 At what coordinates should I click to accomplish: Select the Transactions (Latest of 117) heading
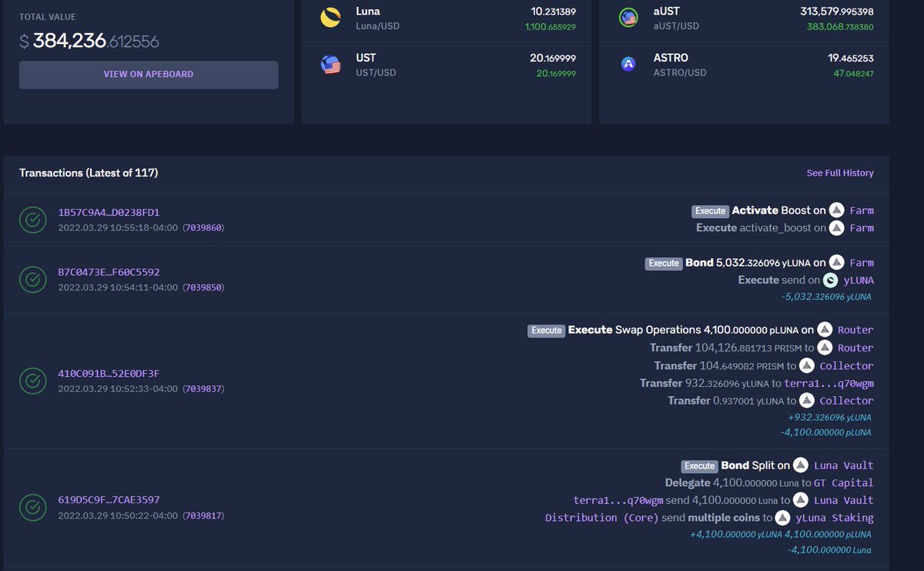89,173
